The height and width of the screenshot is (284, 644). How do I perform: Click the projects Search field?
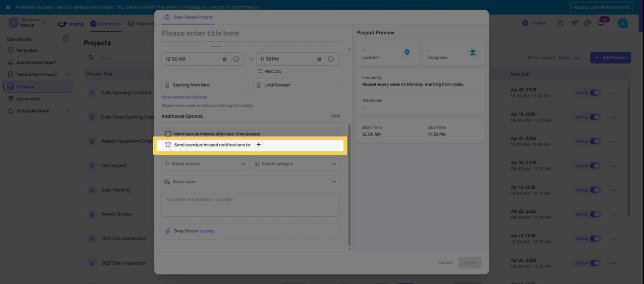(119, 58)
